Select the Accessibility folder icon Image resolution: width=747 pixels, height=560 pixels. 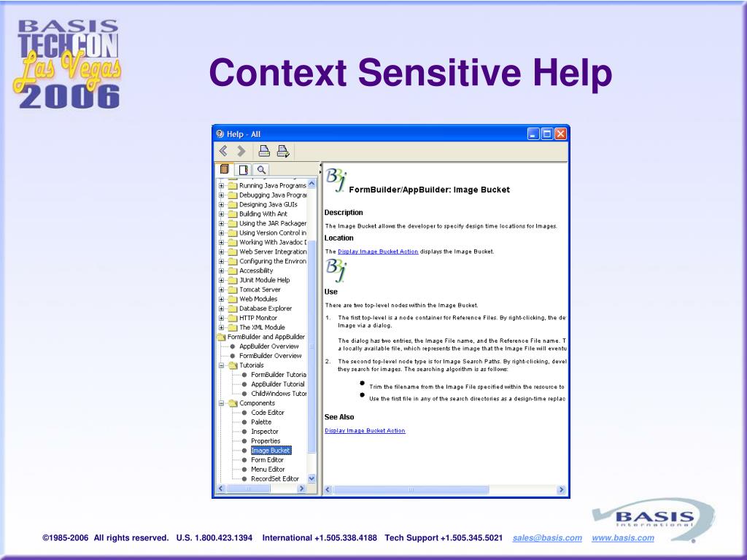(x=233, y=271)
